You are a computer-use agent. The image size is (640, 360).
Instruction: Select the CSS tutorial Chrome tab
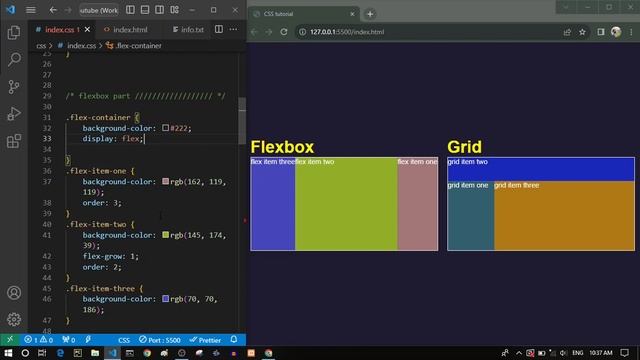303,14
